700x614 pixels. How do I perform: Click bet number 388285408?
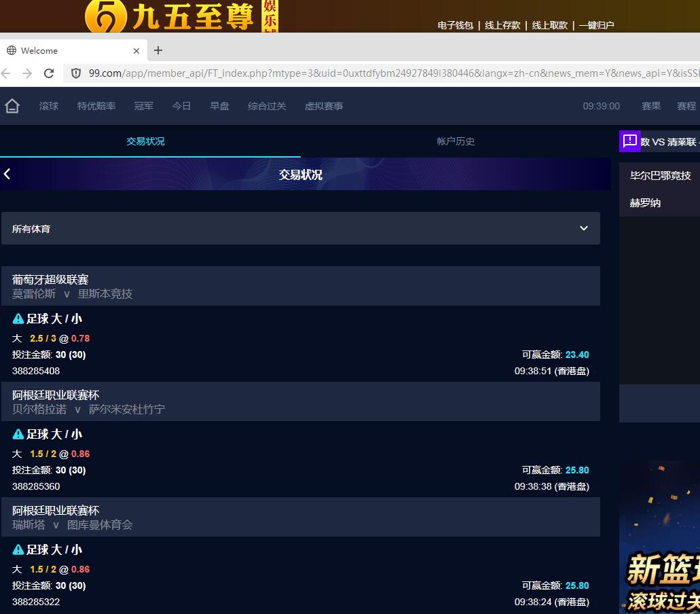point(36,371)
